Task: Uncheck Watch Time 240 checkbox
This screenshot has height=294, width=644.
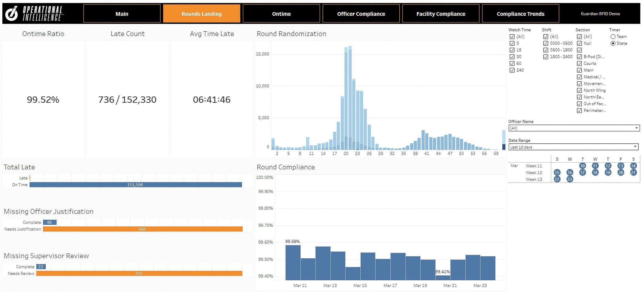Action: [512, 70]
